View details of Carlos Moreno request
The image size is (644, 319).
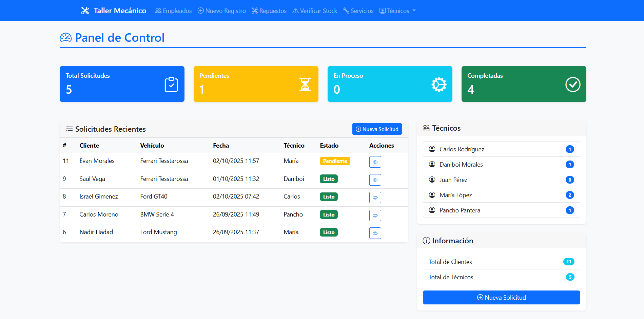point(375,215)
